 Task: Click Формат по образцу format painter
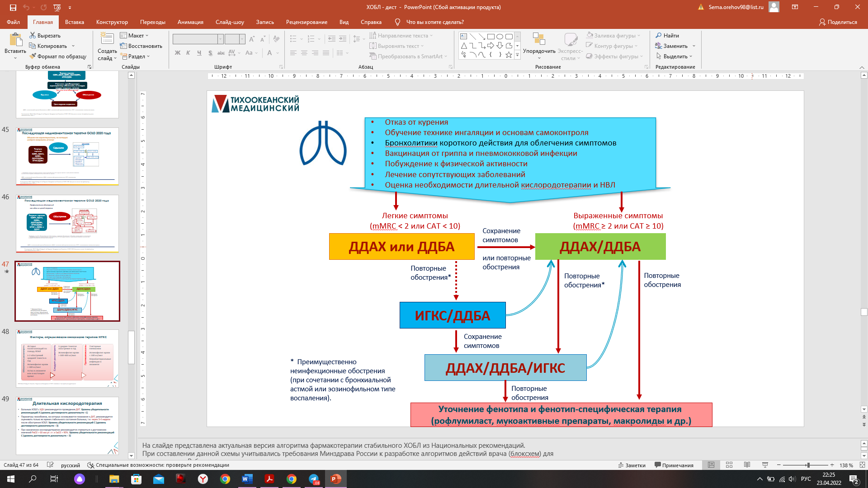click(x=58, y=56)
